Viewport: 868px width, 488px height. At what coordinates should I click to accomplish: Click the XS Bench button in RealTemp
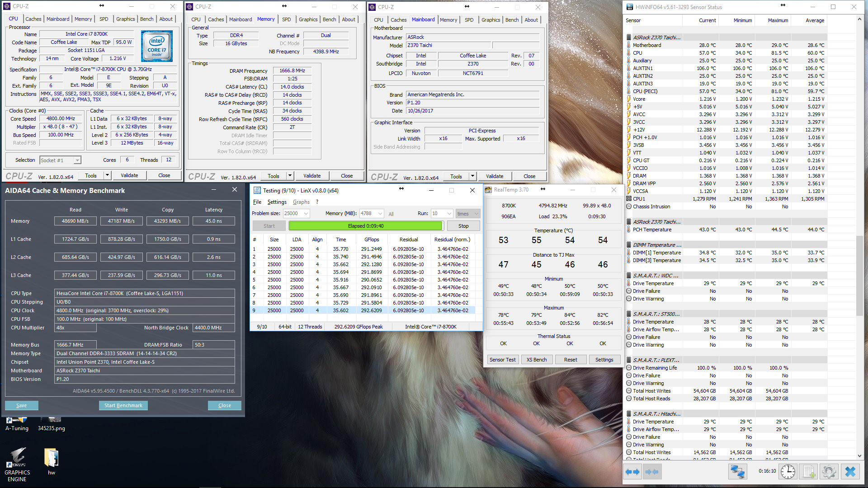tap(537, 360)
